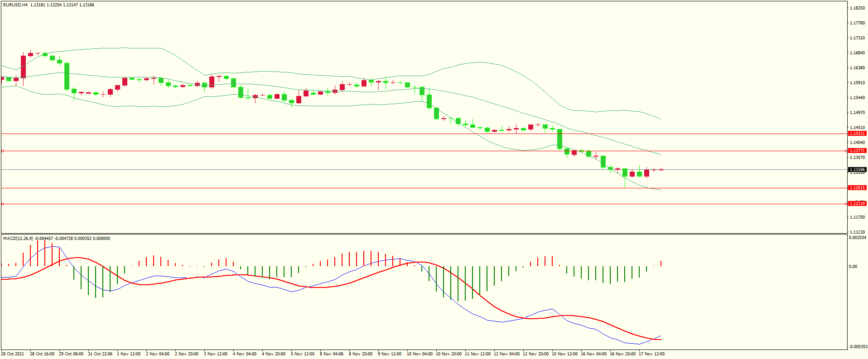Select the red 1.13771 price level tag
This screenshot has width=868, height=359.
pos(857,151)
